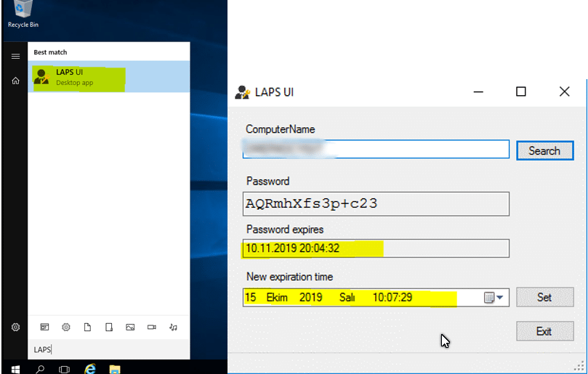The image size is (588, 374).
Task: Filter search results by Folders
Action: (x=109, y=327)
